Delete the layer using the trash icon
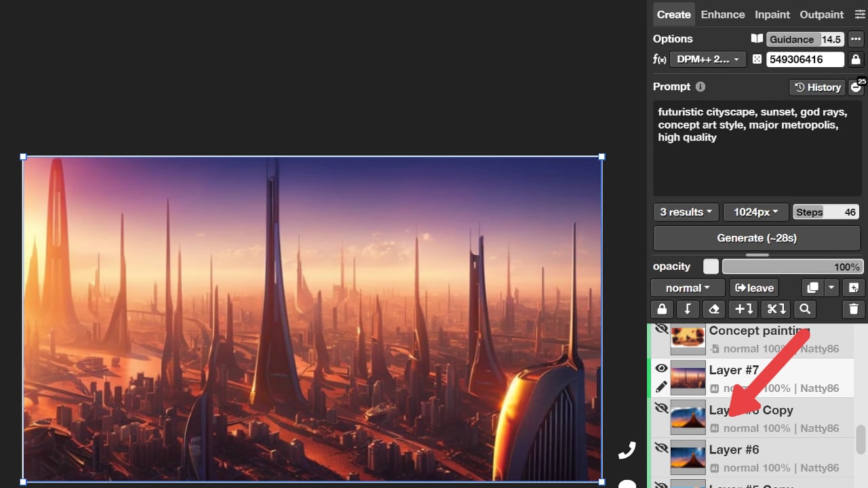 [x=853, y=309]
